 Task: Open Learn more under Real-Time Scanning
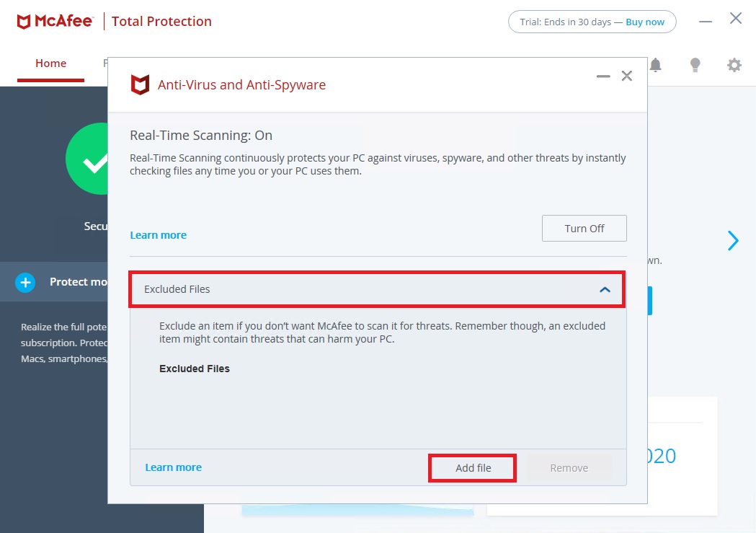(x=158, y=235)
